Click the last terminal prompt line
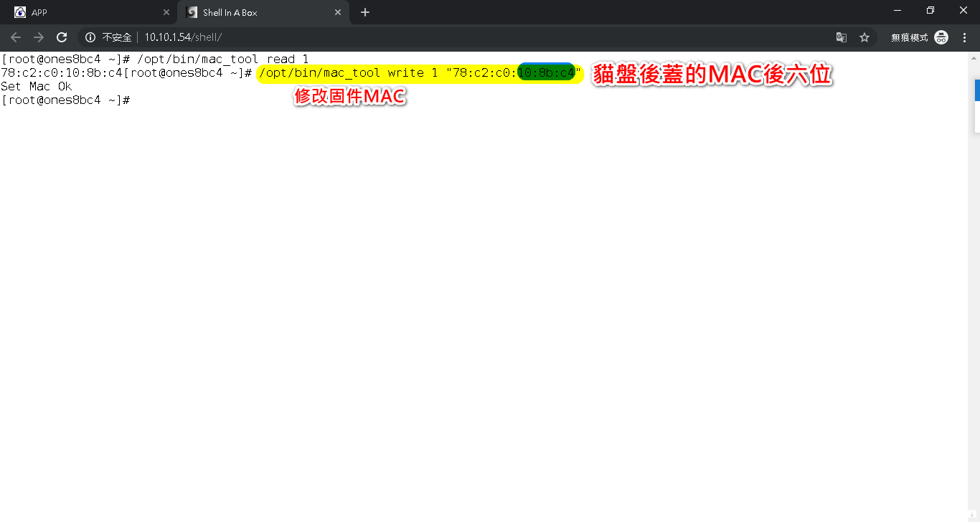 coord(65,100)
